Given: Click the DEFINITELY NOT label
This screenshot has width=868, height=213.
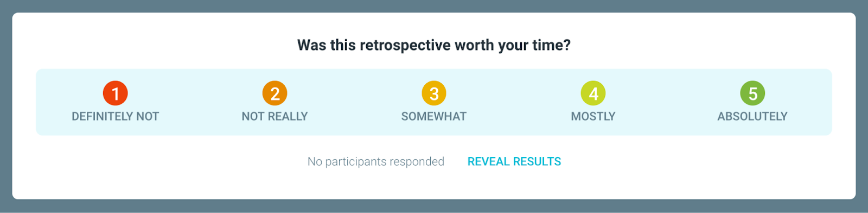Looking at the screenshot, I should click(x=116, y=116).
